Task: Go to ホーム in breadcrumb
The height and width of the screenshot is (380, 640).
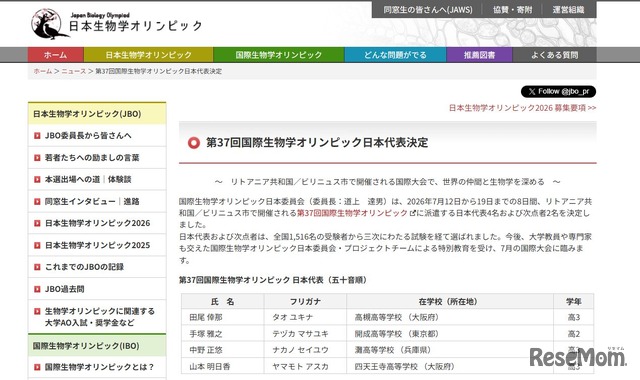Action: [43, 71]
